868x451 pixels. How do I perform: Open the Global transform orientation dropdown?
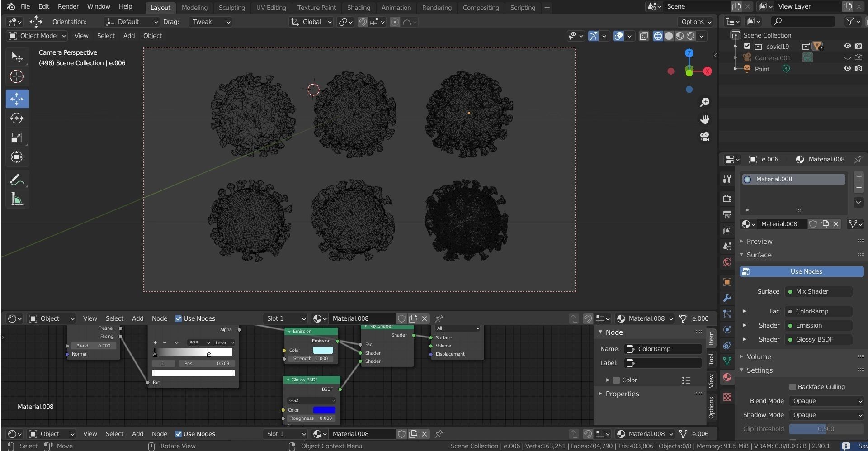[311, 22]
